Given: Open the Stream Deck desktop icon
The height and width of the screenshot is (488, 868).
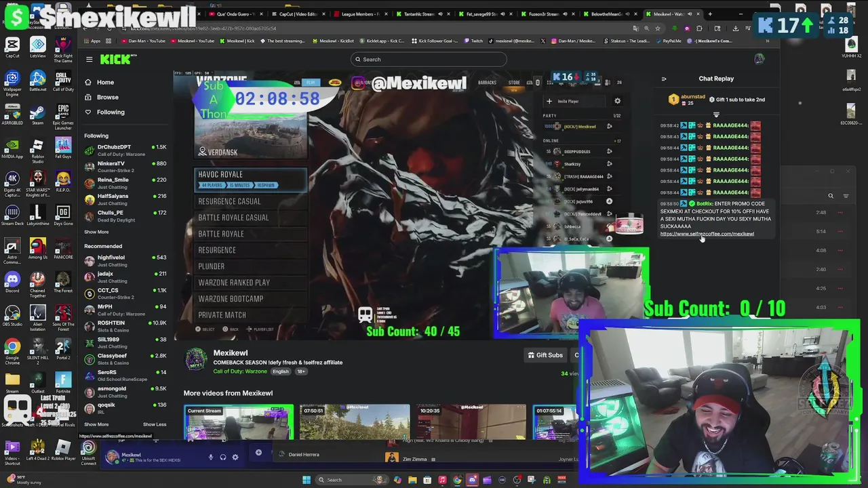Looking at the screenshot, I should pos(12,216).
